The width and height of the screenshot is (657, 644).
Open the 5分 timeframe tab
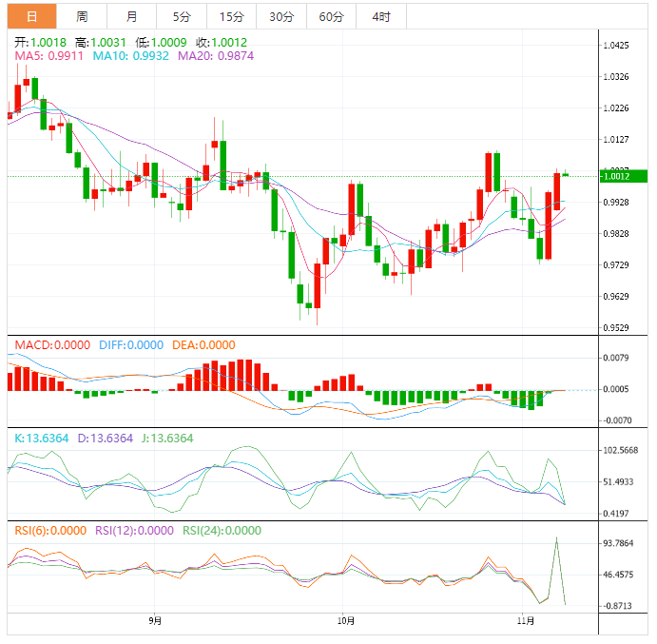pyautogui.click(x=182, y=16)
